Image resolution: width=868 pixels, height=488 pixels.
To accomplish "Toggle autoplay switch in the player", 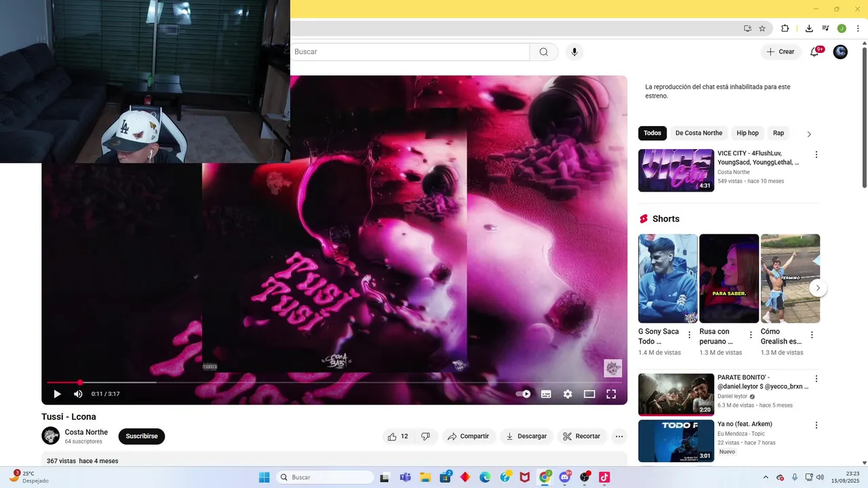I will pos(524,394).
